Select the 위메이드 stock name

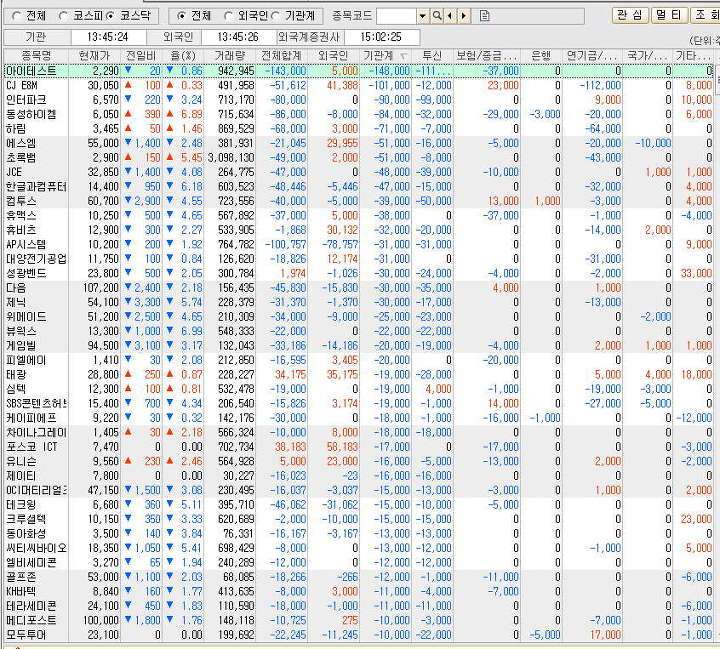[26, 317]
